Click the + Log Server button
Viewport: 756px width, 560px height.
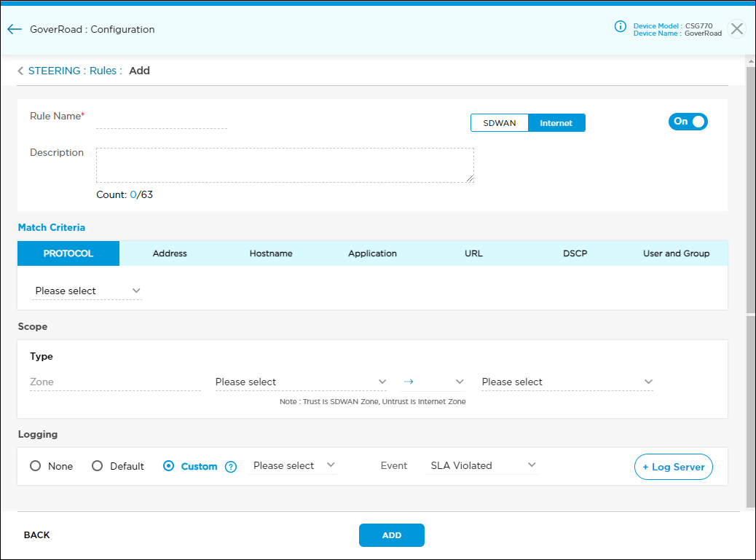(674, 467)
